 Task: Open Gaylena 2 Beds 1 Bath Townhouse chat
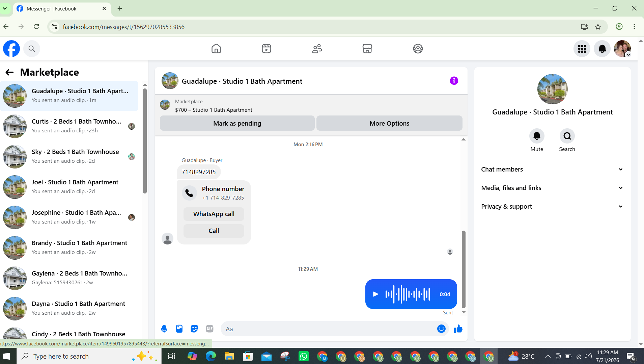click(x=69, y=278)
